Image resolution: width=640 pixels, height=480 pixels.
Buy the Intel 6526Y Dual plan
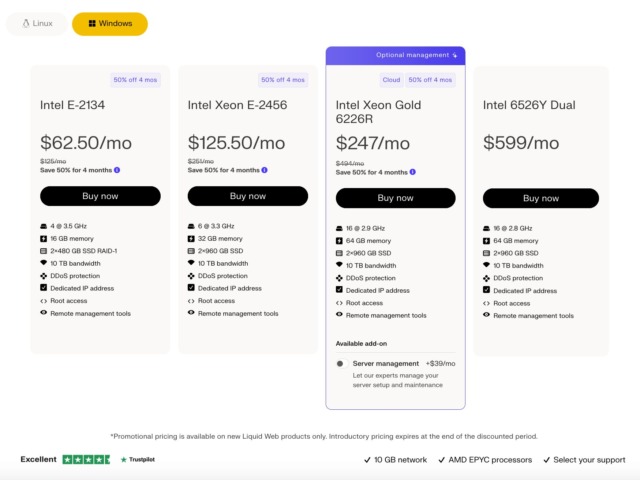[x=541, y=198]
